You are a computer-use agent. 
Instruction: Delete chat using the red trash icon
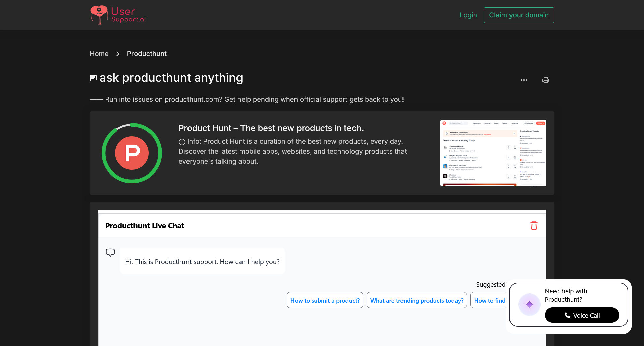pos(534,225)
